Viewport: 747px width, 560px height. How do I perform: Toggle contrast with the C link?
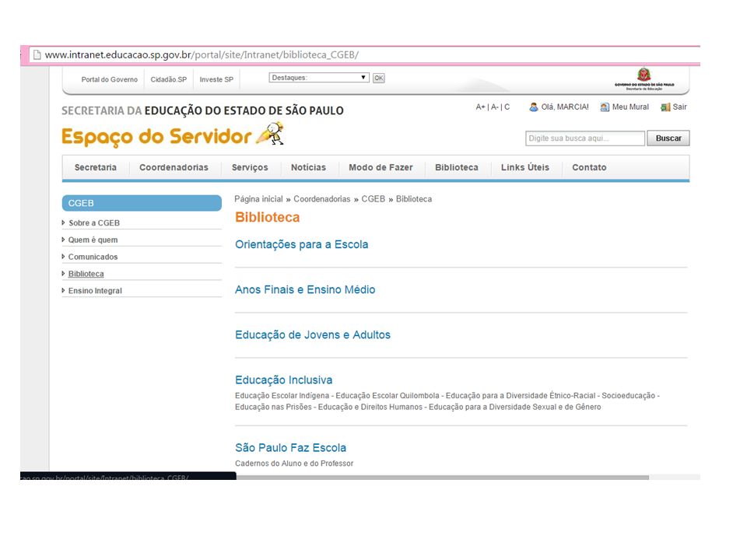(507, 107)
